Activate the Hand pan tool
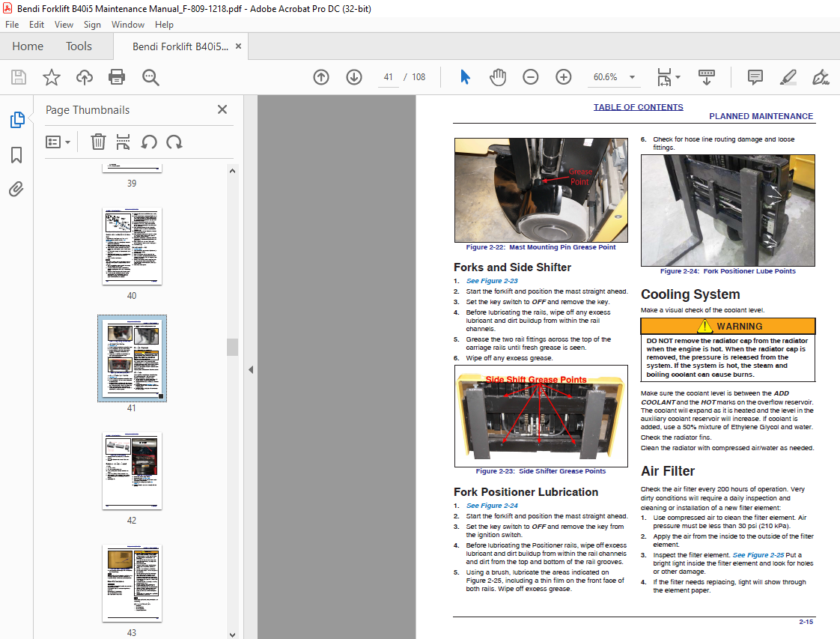 (x=498, y=77)
